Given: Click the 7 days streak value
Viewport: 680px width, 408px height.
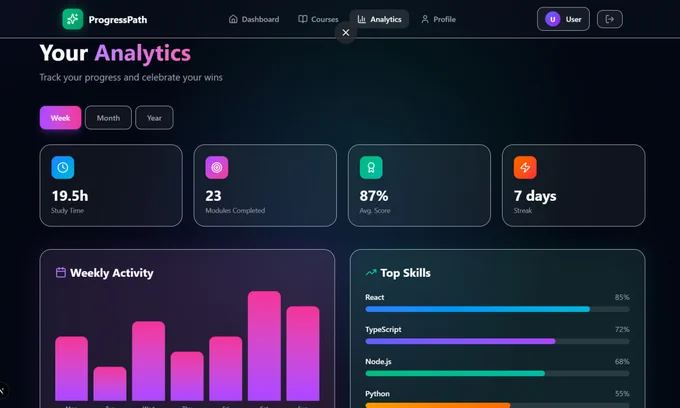Looking at the screenshot, I should pyautogui.click(x=535, y=196).
